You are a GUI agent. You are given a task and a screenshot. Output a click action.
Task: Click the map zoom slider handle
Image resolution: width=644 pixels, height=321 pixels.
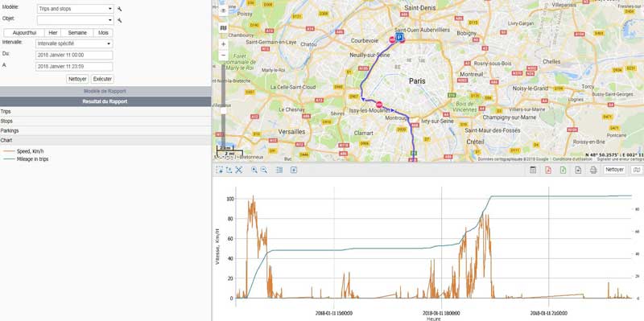click(224, 111)
